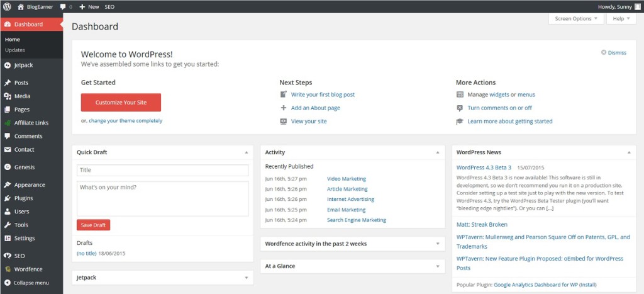
Task: Open WPTavern oEmbed Feature Plugin news link
Action: coord(540,263)
